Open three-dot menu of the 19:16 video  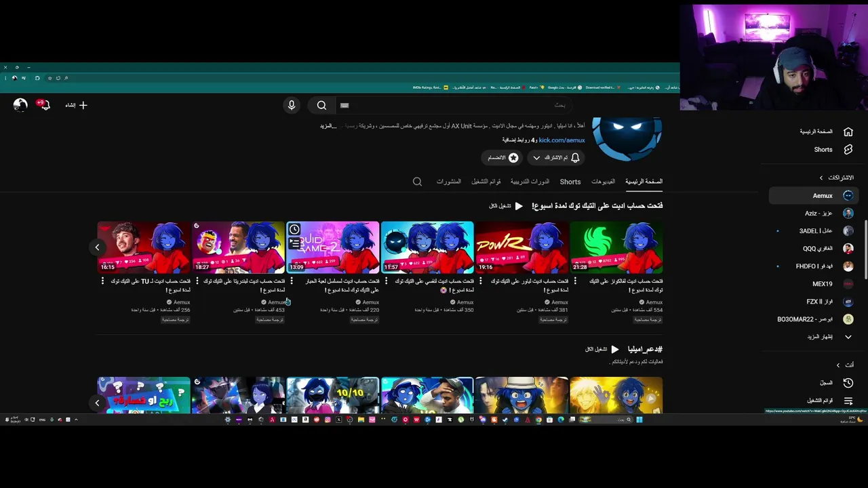click(480, 281)
